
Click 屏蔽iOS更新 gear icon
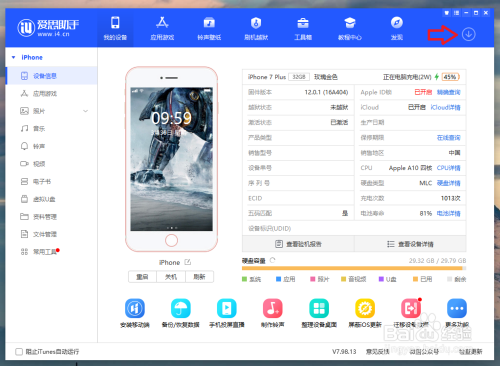(x=365, y=308)
